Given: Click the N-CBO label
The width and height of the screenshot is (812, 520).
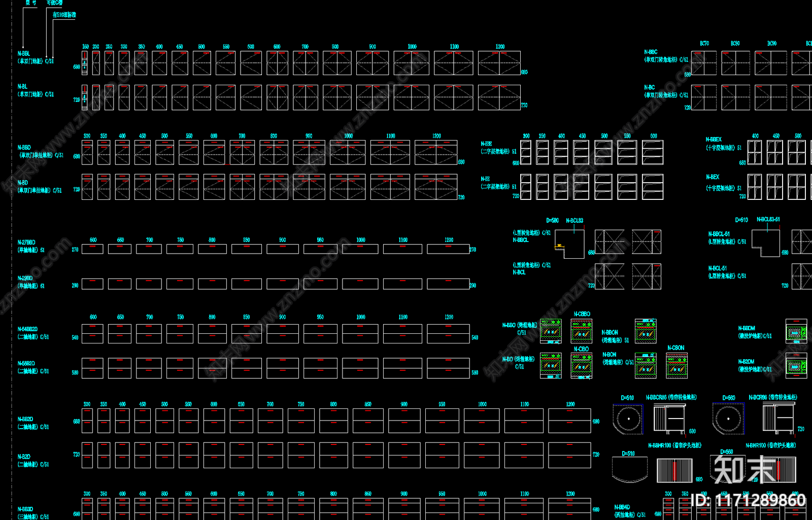Looking at the screenshot, I should tap(581, 349).
